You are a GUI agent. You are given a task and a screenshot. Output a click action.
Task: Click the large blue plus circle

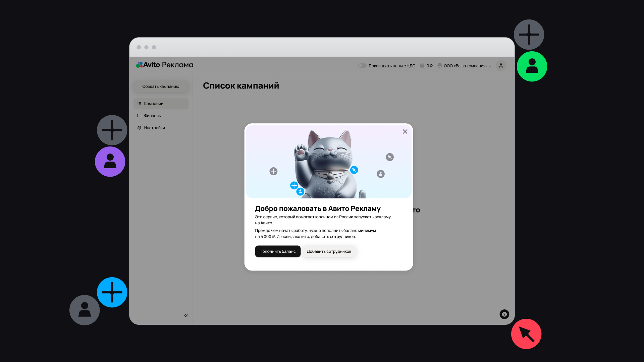[112, 292]
